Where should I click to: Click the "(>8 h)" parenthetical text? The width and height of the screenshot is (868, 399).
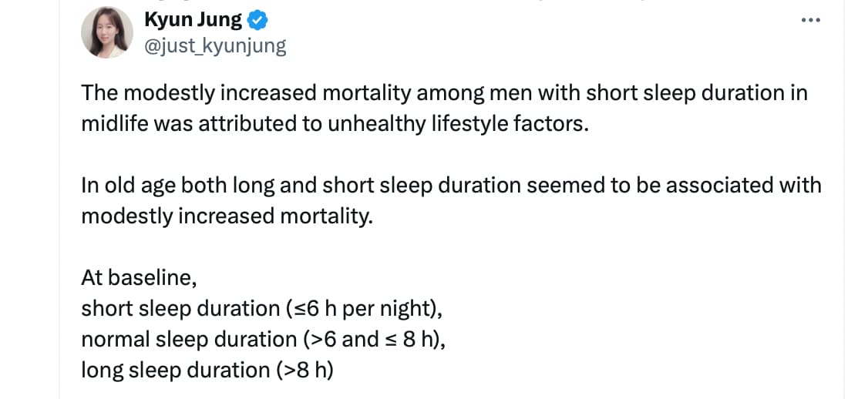(305, 370)
